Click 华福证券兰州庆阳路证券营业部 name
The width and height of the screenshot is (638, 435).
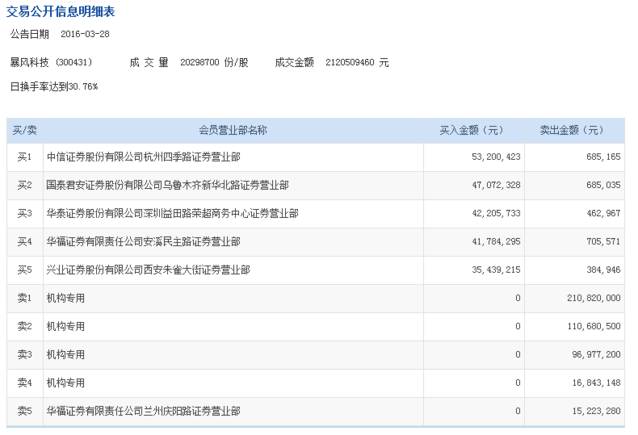(x=143, y=411)
